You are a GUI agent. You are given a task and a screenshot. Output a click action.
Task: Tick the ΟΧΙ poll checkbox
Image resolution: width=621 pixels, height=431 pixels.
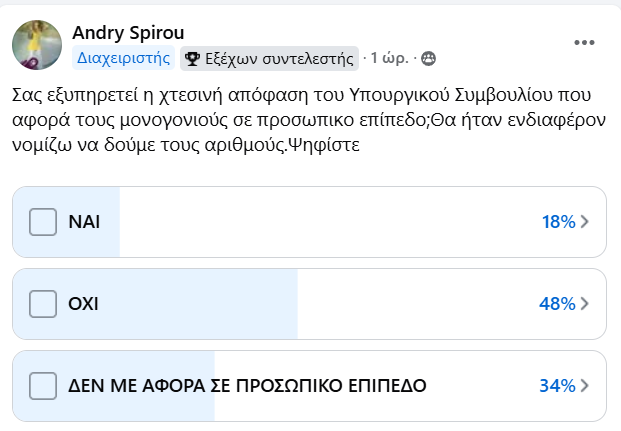click(x=43, y=304)
